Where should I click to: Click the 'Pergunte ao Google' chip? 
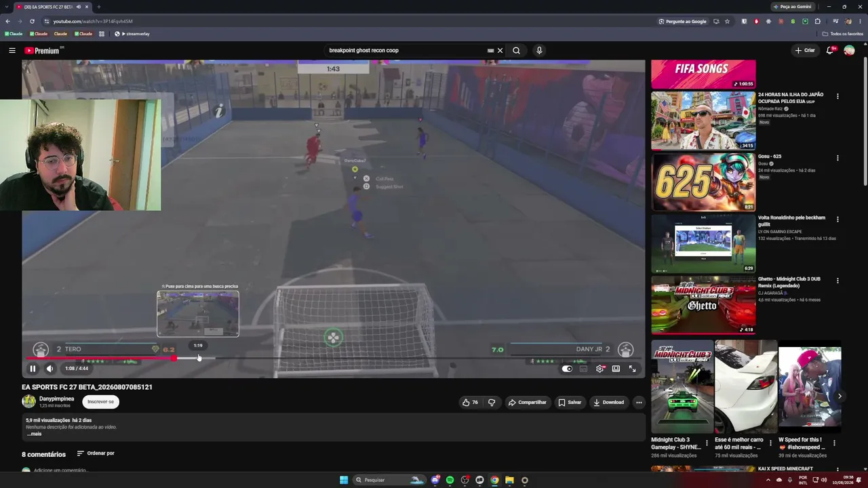[x=683, y=21]
